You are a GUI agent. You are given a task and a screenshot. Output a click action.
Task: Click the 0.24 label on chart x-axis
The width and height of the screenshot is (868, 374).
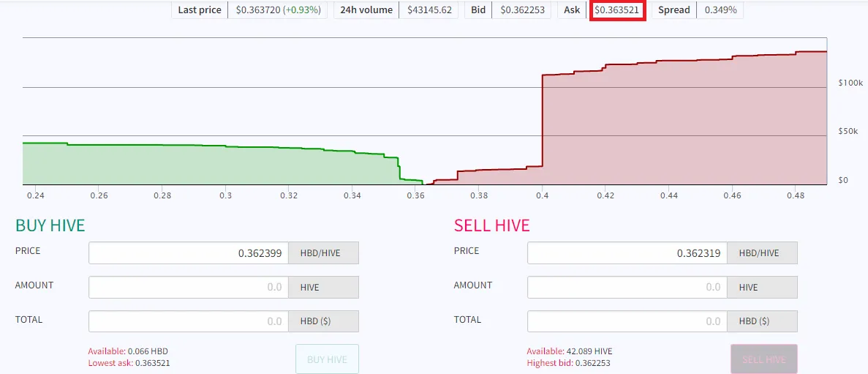tap(35, 195)
